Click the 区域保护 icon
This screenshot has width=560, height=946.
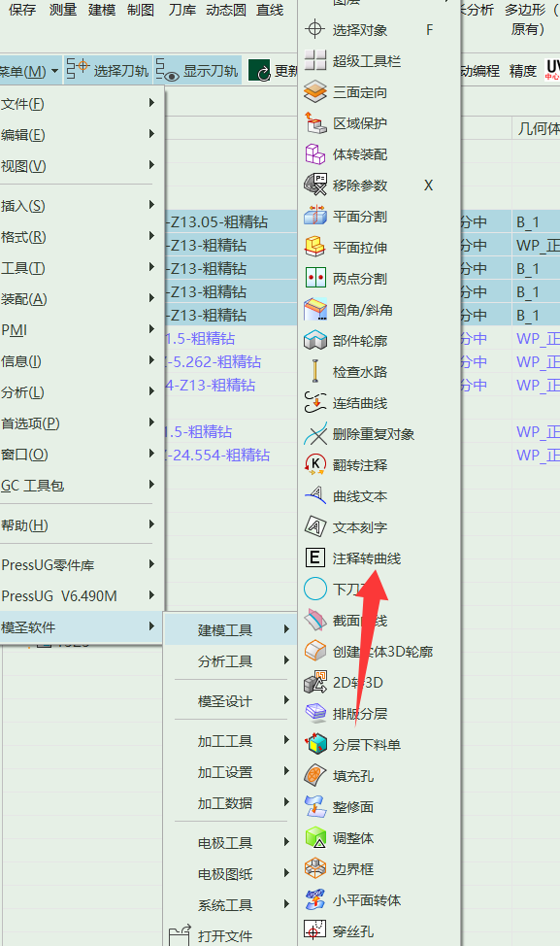click(315, 123)
